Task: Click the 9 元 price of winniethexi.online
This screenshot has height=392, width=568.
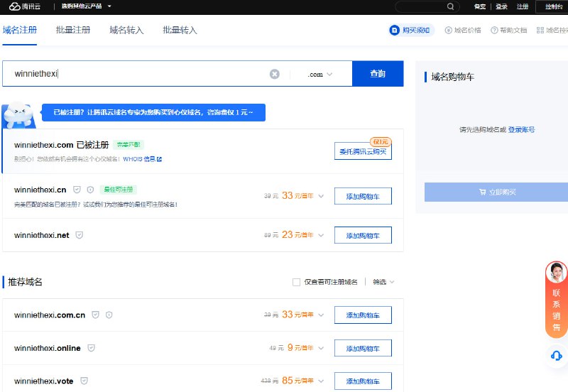Action: coord(300,347)
